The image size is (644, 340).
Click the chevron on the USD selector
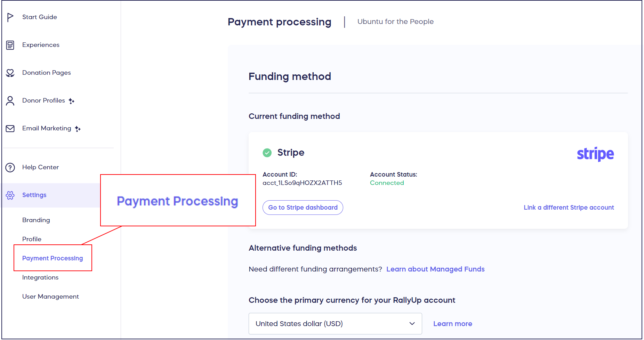point(412,323)
